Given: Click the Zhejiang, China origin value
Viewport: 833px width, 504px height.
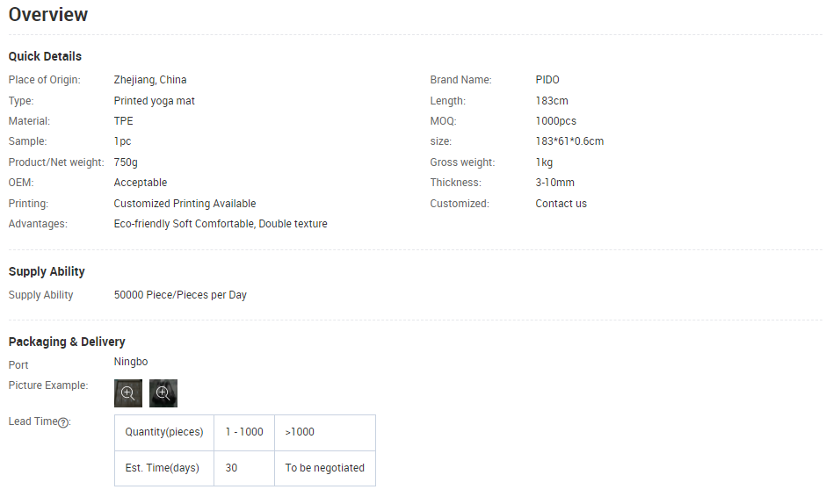Looking at the screenshot, I should [150, 80].
